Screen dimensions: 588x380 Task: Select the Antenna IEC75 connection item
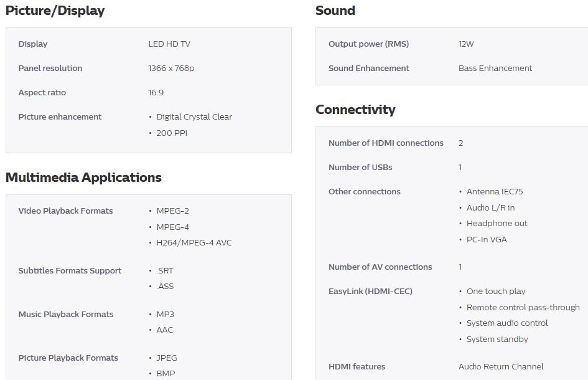[x=495, y=192]
